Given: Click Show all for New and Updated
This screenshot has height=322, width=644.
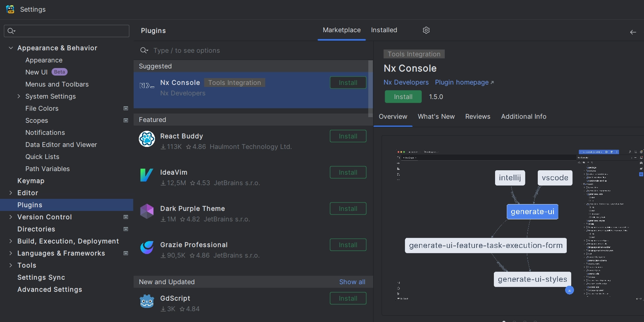Looking at the screenshot, I should pos(352,282).
